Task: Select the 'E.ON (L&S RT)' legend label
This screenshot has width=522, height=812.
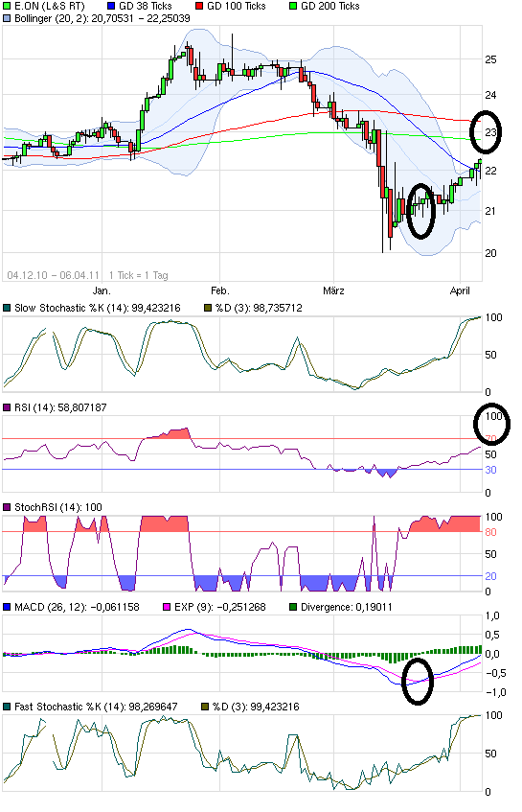Action: tap(49, 6)
